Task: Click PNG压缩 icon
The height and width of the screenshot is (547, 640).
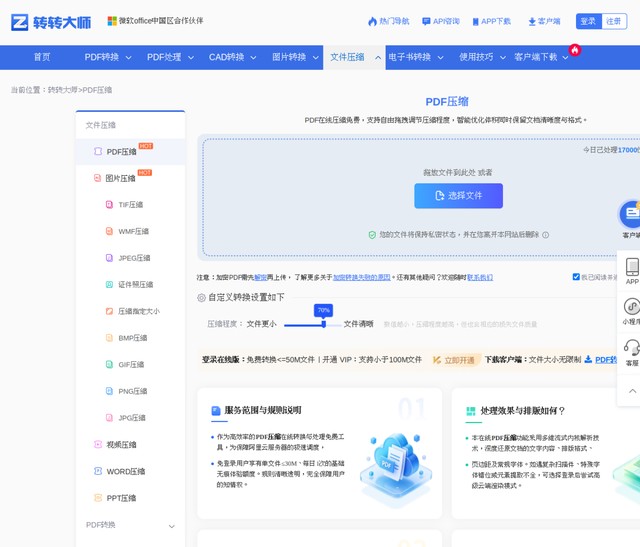Action: (x=109, y=391)
